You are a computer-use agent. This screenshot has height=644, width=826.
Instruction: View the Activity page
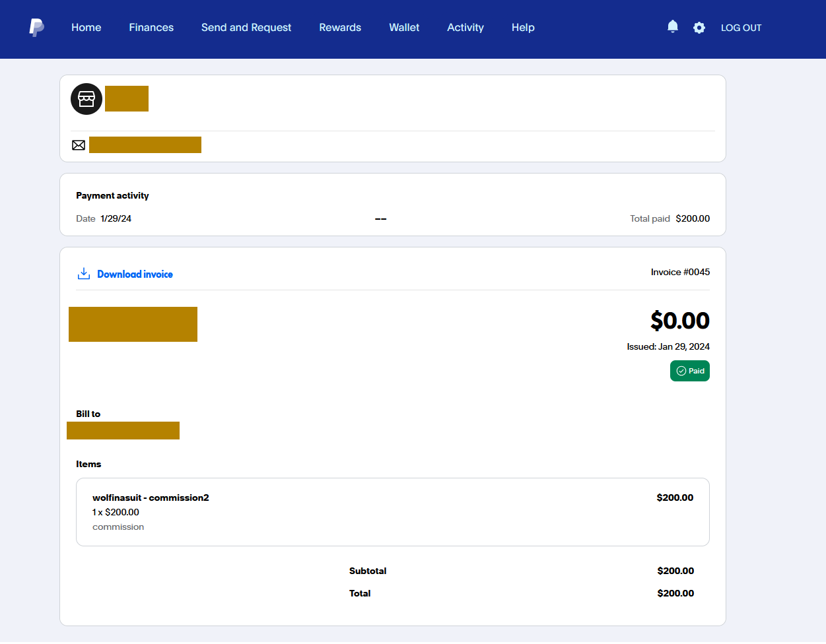[465, 27]
